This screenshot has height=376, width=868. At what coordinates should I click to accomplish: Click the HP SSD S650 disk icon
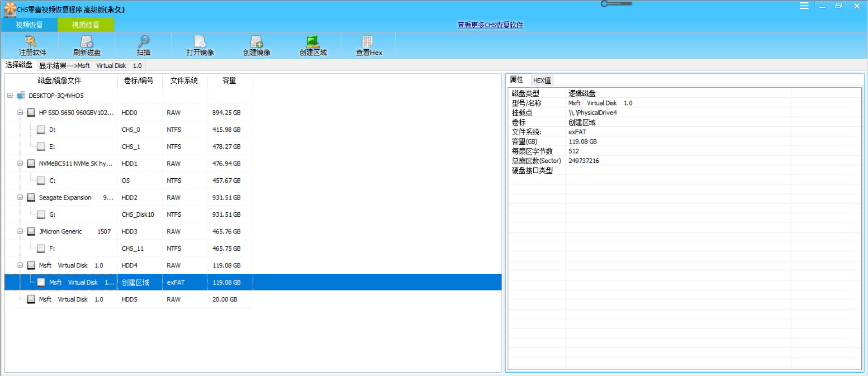pos(31,113)
